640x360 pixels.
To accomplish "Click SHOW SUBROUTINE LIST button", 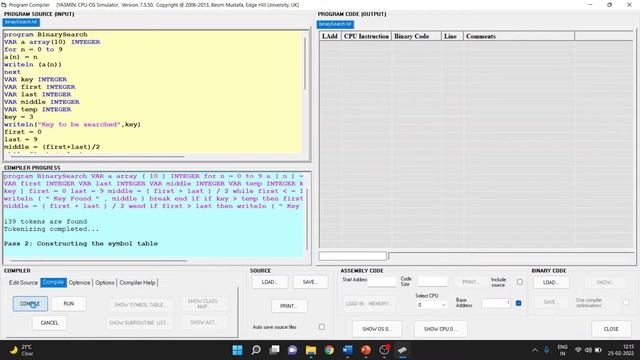I will [138, 323].
